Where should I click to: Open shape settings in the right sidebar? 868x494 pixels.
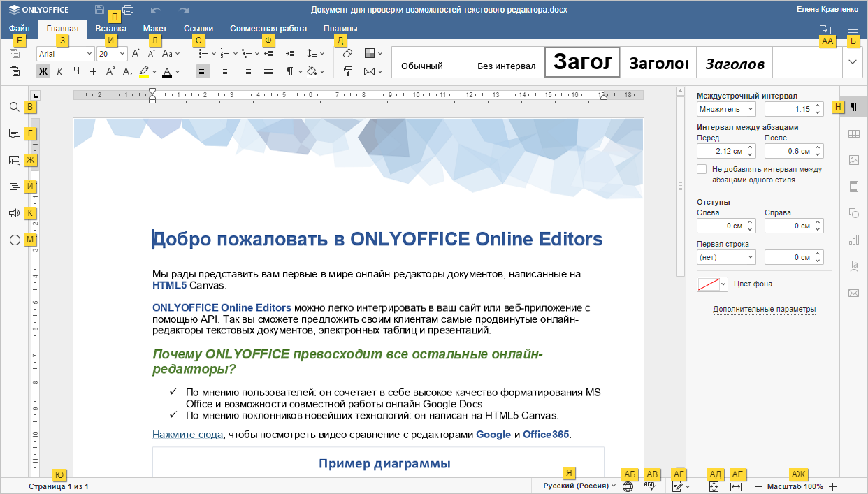(853, 213)
